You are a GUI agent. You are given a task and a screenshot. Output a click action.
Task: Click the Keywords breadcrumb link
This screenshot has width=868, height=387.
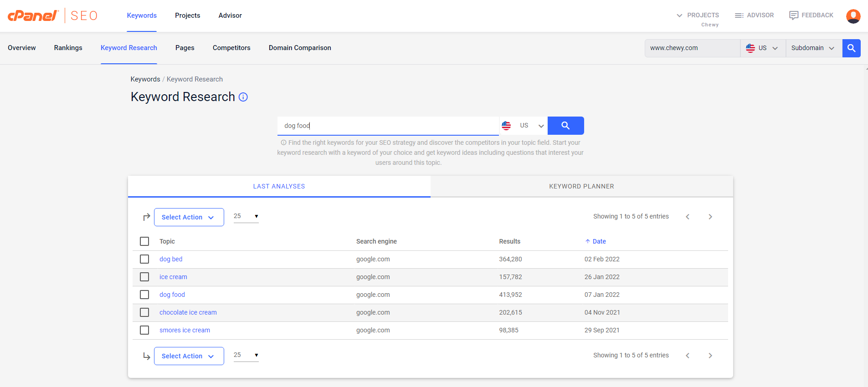pos(145,79)
